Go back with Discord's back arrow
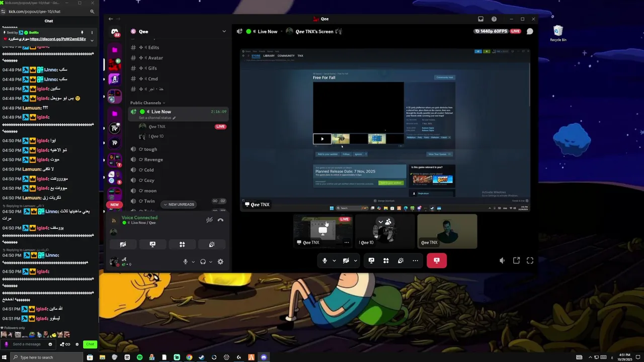This screenshot has height=362, width=644. [x=111, y=19]
